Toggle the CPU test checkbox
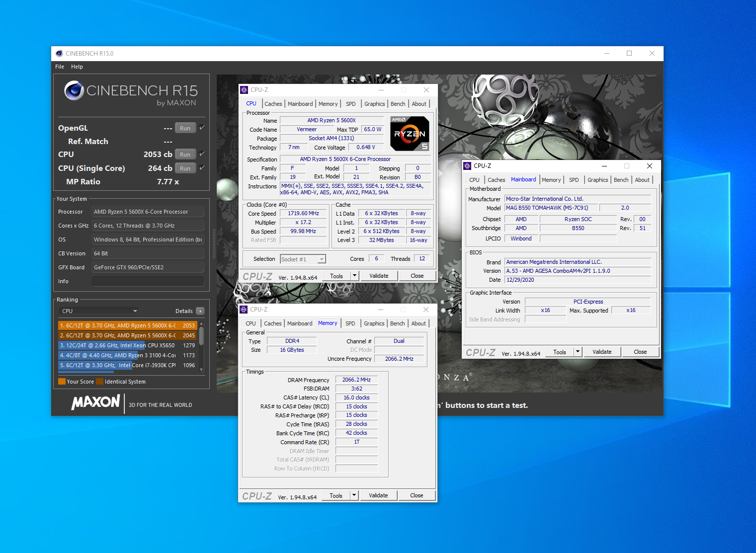This screenshot has width=756, height=553. tap(202, 154)
